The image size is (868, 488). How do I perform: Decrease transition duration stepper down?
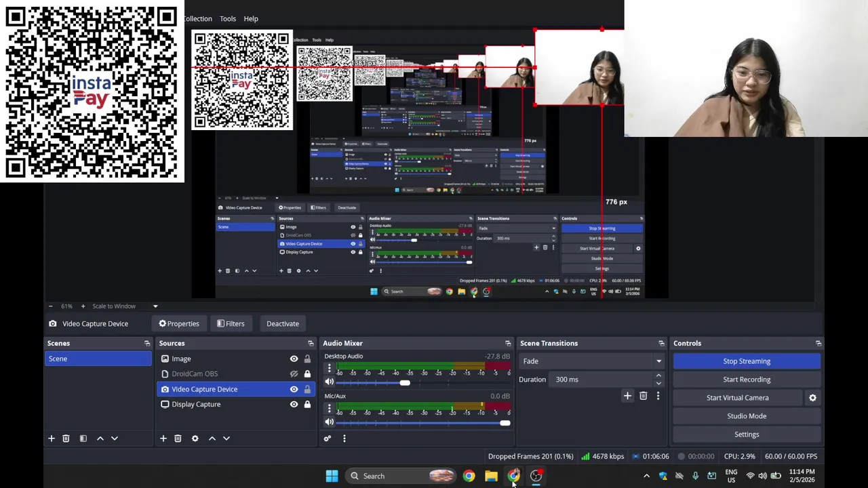[658, 384]
